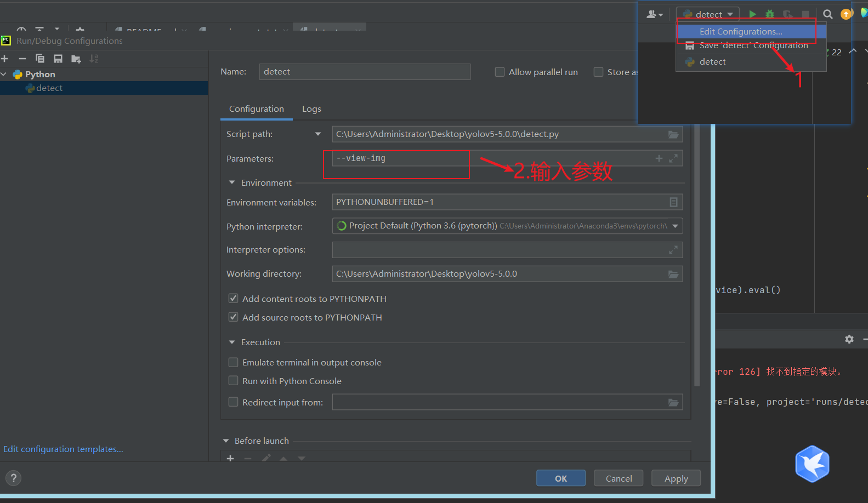Open Search Everywhere magnifier icon
Viewport: 868px width, 503px height.
click(828, 14)
